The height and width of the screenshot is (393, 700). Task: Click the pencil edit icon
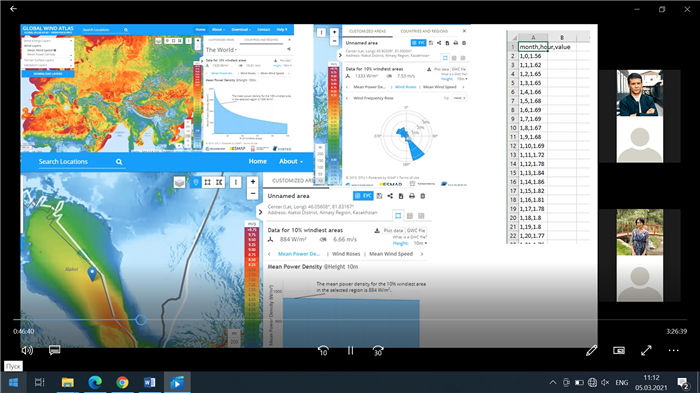(592, 351)
